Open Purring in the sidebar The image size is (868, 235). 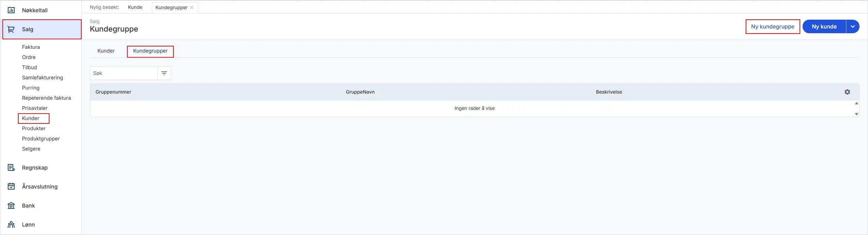click(x=31, y=88)
